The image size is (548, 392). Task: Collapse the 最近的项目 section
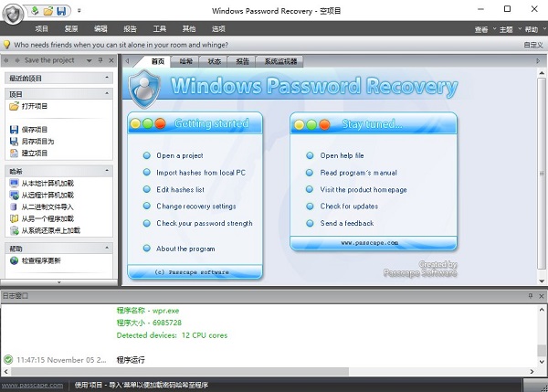[x=107, y=78]
